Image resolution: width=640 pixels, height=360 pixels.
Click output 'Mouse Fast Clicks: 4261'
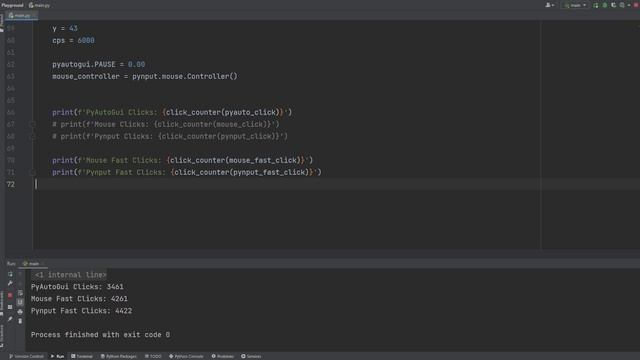click(79, 299)
